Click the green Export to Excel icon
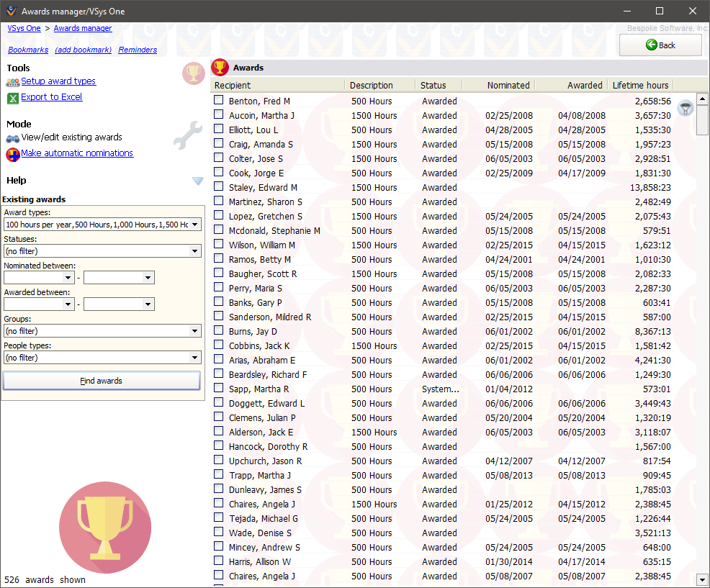 click(x=12, y=98)
